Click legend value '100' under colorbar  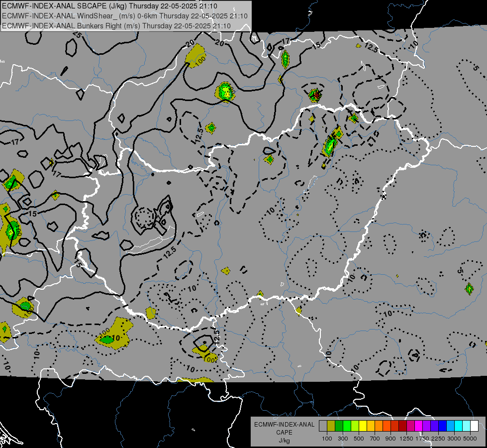pyautogui.click(x=327, y=439)
